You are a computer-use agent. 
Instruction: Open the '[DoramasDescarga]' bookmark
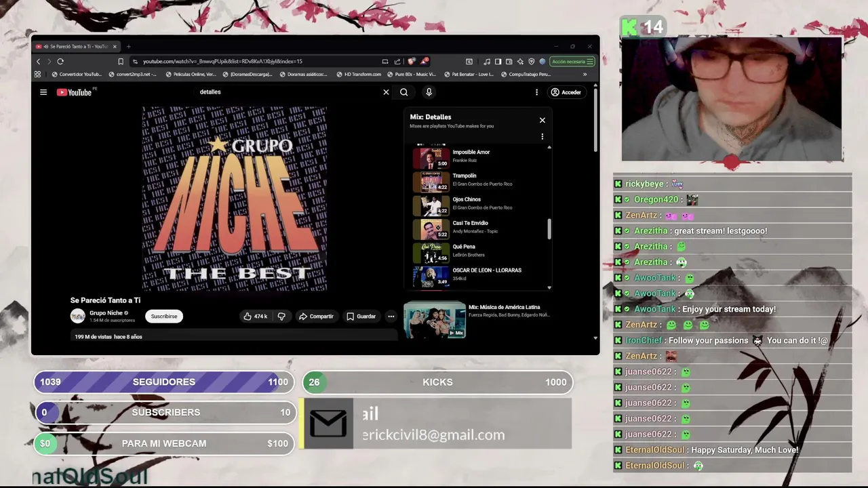248,75
